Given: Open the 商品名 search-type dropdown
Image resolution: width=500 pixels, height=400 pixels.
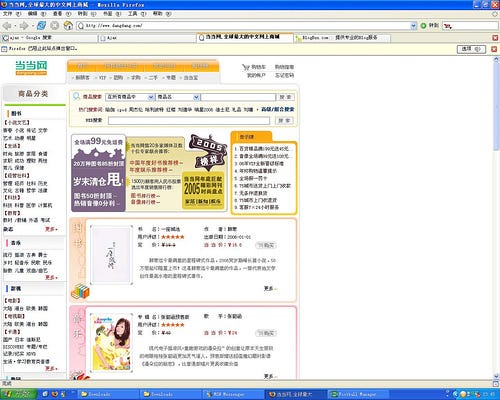Looking at the screenshot, I should point(196,97).
